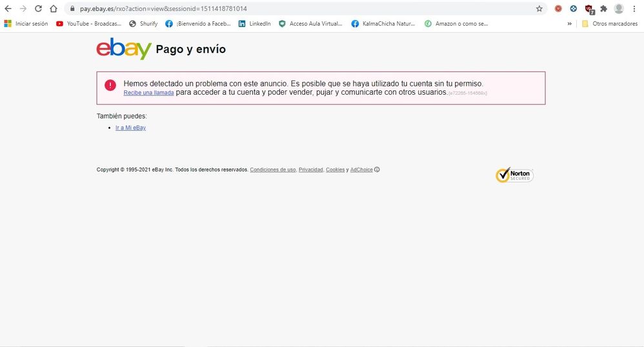The height and width of the screenshot is (347, 644).
Task: Click the red exclamation alert icon
Action: pyautogui.click(x=110, y=85)
